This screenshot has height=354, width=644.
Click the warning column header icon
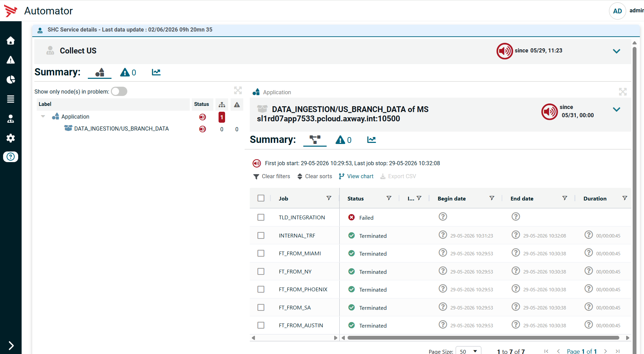237,105
